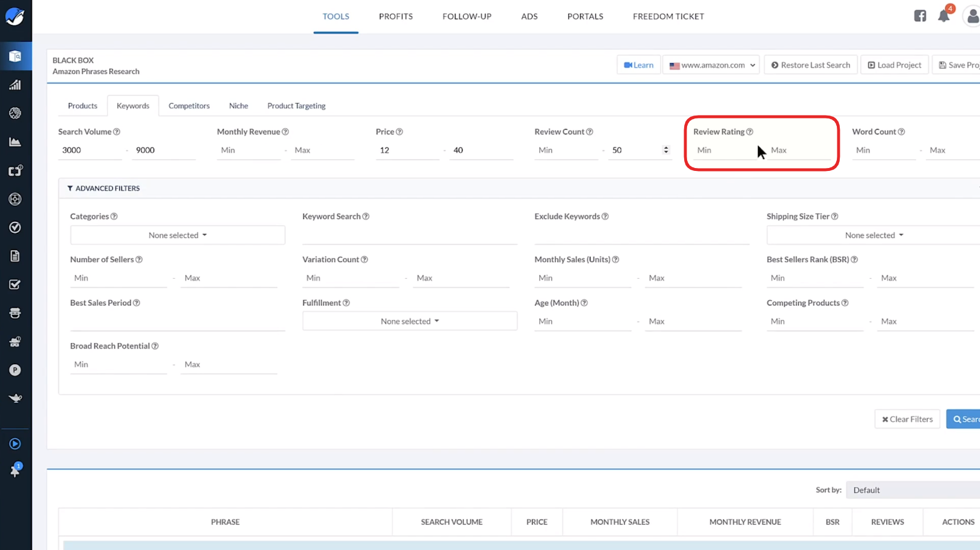Open the Black Box tool in sidebar
This screenshot has height=550, width=980.
15,56
